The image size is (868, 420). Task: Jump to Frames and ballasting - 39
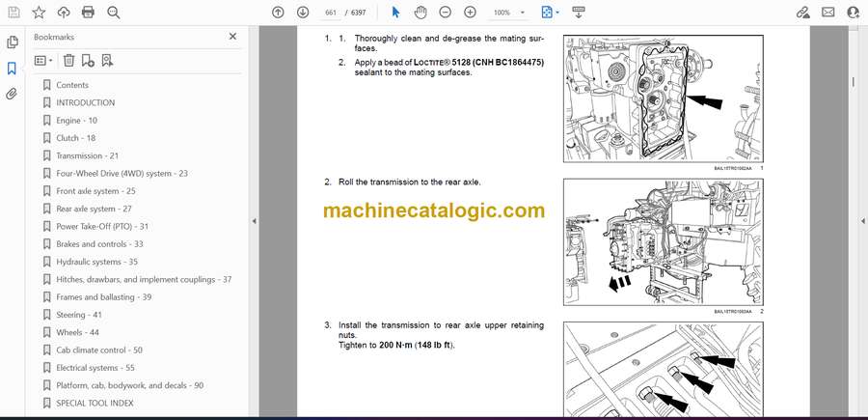(x=103, y=297)
